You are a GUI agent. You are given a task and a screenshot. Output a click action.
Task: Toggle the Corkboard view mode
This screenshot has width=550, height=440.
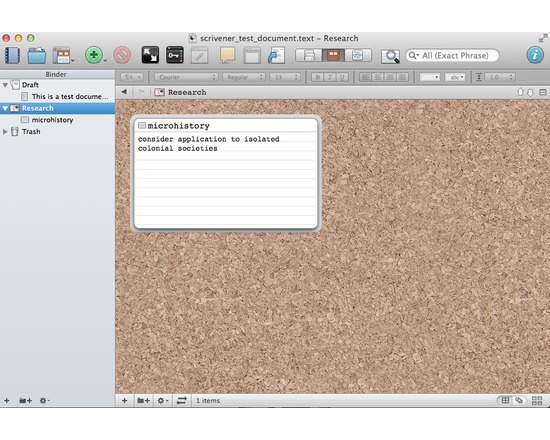(333, 55)
